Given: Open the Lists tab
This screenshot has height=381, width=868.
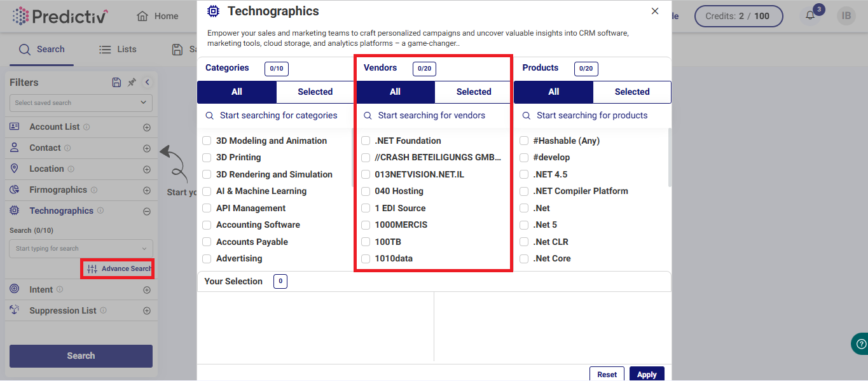Looking at the screenshot, I should coord(118,49).
